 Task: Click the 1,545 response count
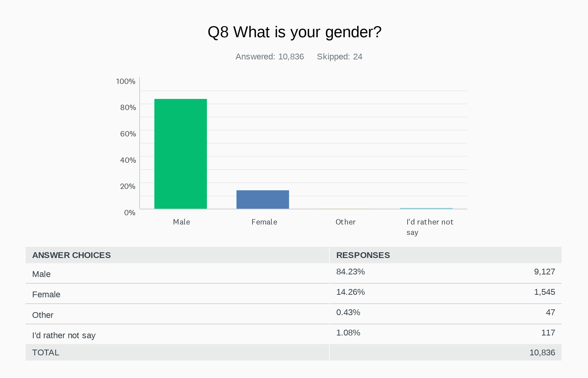(544, 292)
